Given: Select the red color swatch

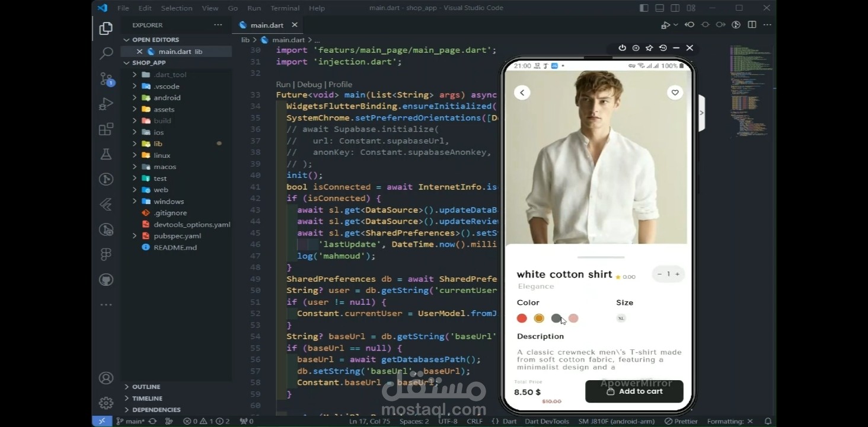Looking at the screenshot, I should pos(522,318).
